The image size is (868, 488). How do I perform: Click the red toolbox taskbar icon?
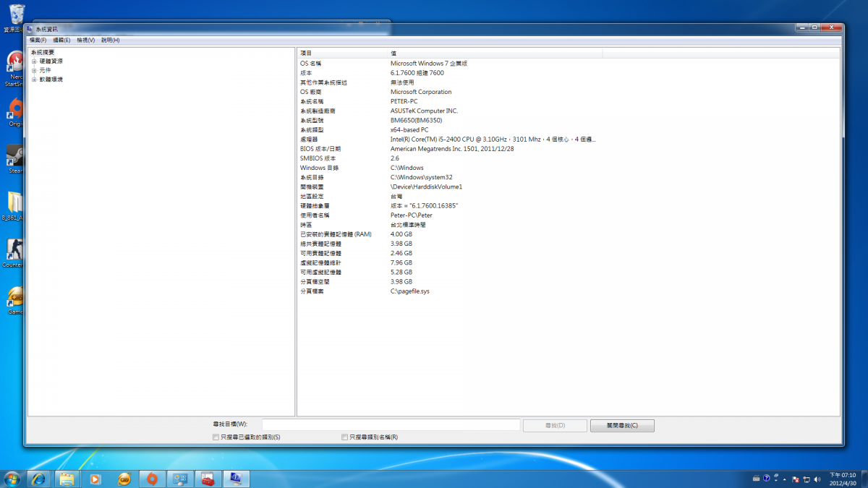pos(208,479)
